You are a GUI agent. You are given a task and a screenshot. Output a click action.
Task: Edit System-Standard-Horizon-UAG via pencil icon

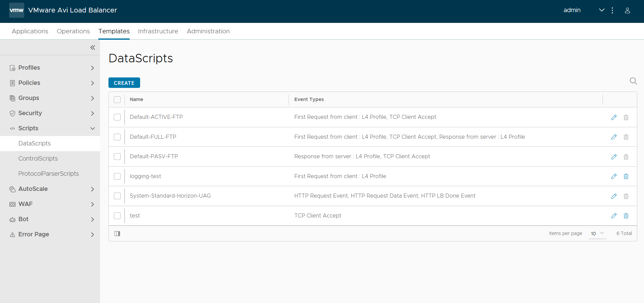[x=614, y=196]
